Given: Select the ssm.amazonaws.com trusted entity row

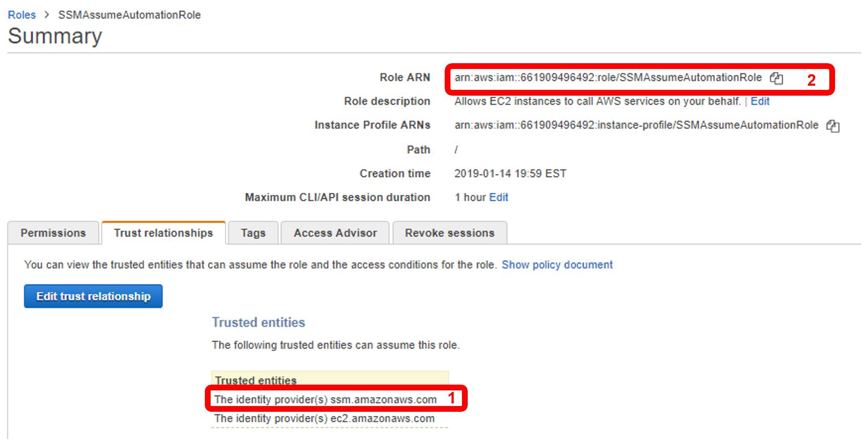Looking at the screenshot, I should pos(325,400).
